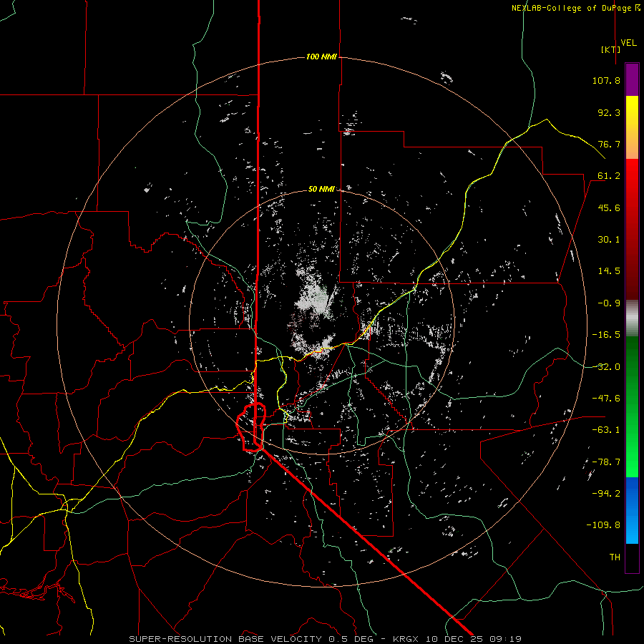Click the -63.1 legend value
This screenshot has height=644, width=644.
(606, 430)
